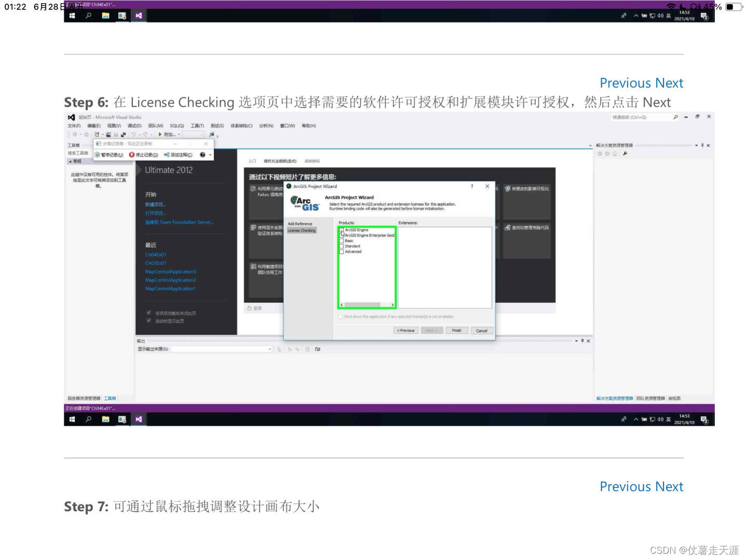Open the Steps Recorder help dropdown arrow
The height and width of the screenshot is (560, 747).
210,155
